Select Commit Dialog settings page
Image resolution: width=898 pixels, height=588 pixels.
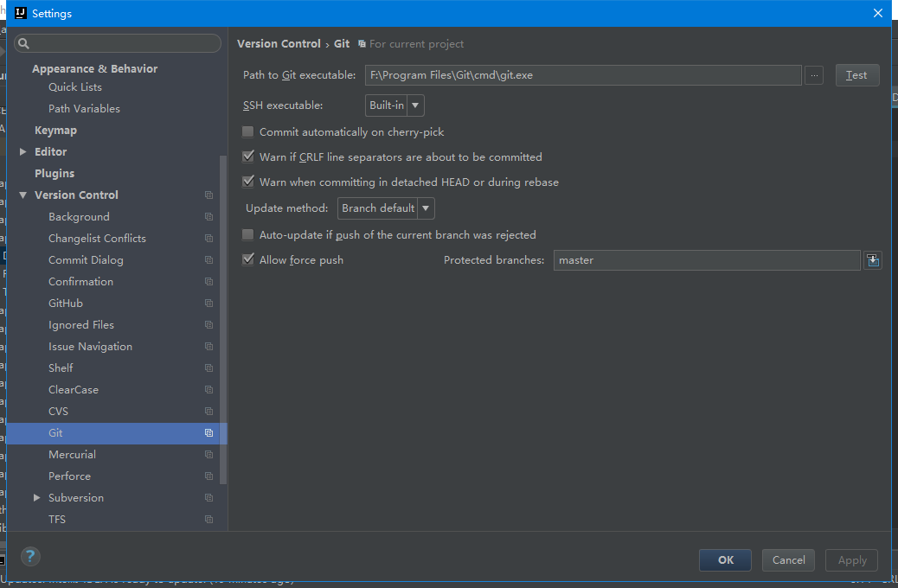pyautogui.click(x=86, y=260)
